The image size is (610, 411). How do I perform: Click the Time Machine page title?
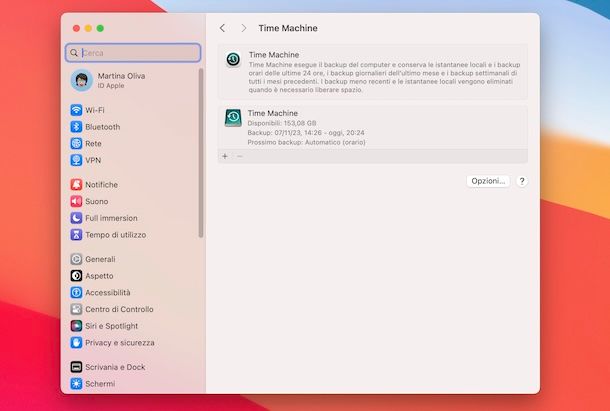point(288,28)
